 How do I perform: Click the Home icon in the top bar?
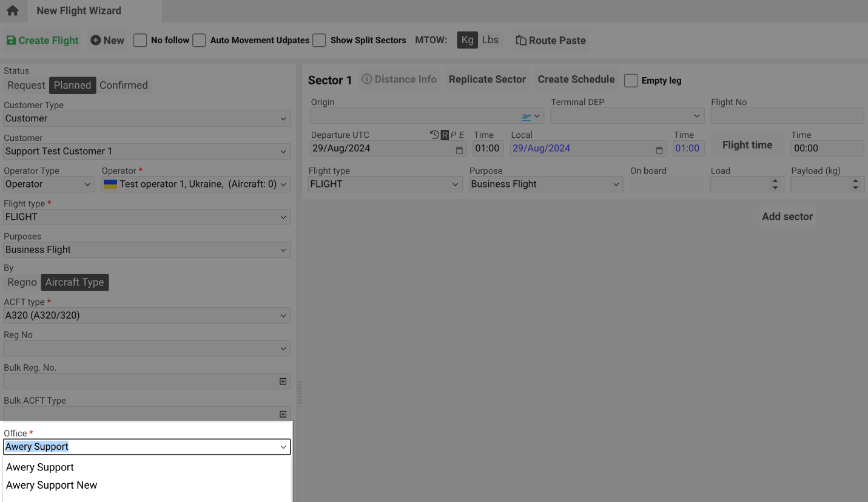tap(13, 10)
